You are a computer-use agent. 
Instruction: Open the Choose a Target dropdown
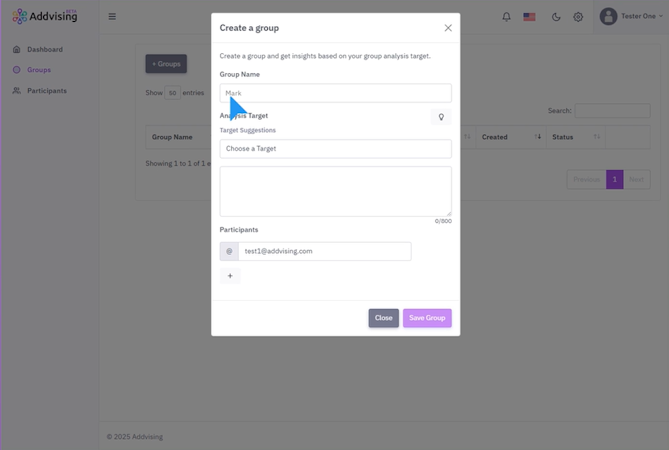(335, 149)
